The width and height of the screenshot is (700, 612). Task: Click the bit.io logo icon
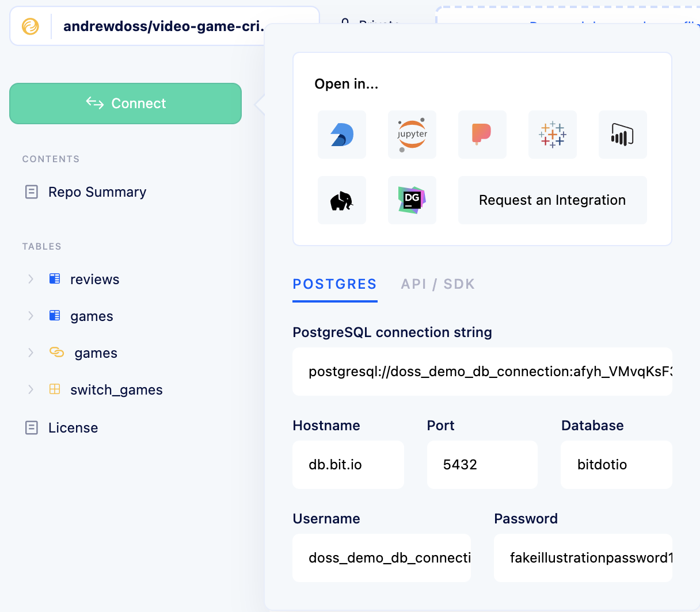[x=31, y=26]
